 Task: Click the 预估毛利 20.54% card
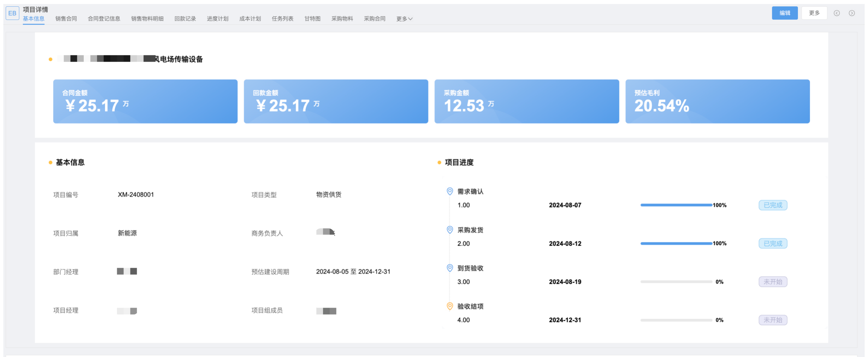(x=718, y=101)
